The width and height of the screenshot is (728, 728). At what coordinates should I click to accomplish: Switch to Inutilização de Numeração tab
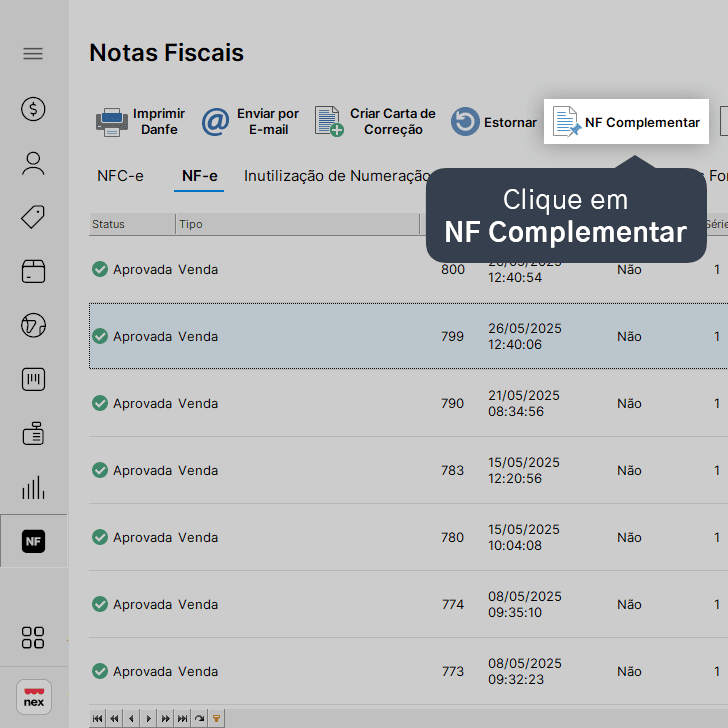point(337,176)
